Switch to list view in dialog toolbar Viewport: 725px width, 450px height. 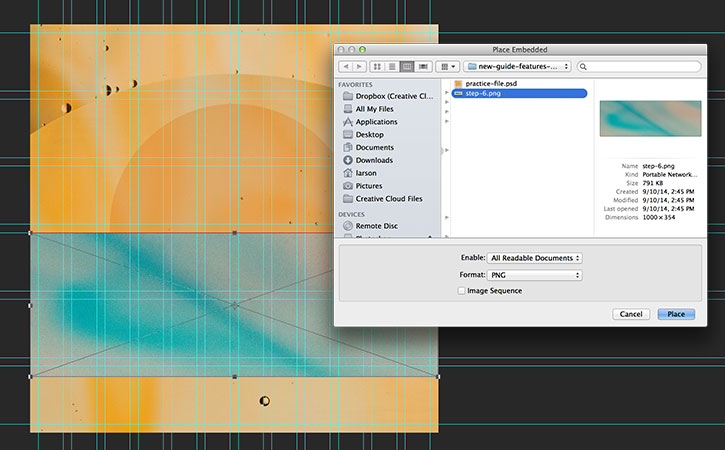pyautogui.click(x=392, y=67)
